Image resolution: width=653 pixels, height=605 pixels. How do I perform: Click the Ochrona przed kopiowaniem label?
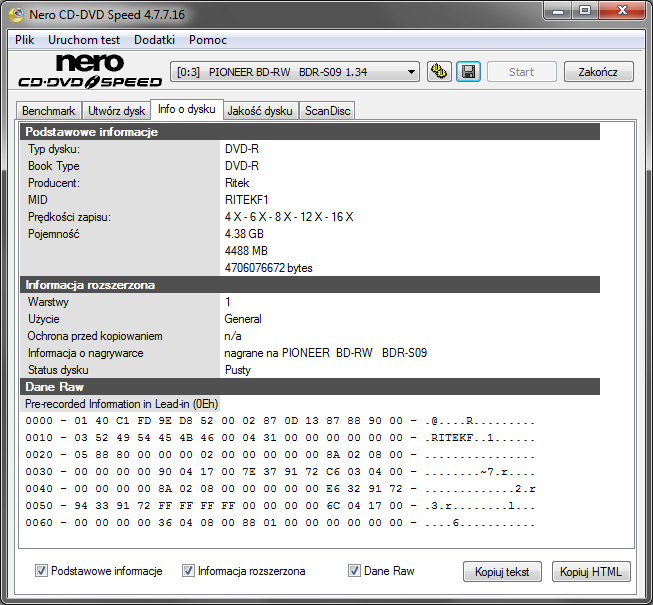point(95,336)
